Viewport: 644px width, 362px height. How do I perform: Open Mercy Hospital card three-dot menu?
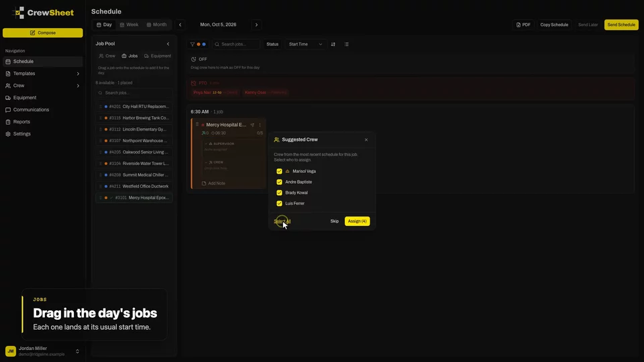coord(260,125)
